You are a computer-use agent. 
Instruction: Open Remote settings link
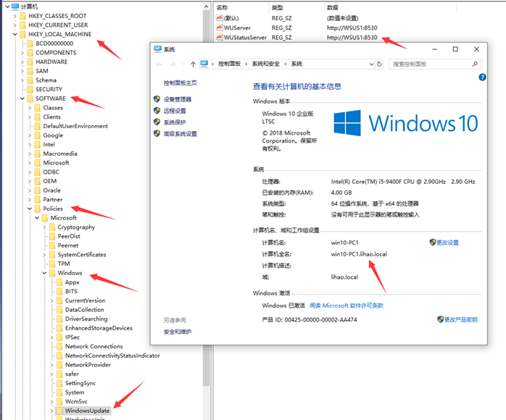(175, 111)
